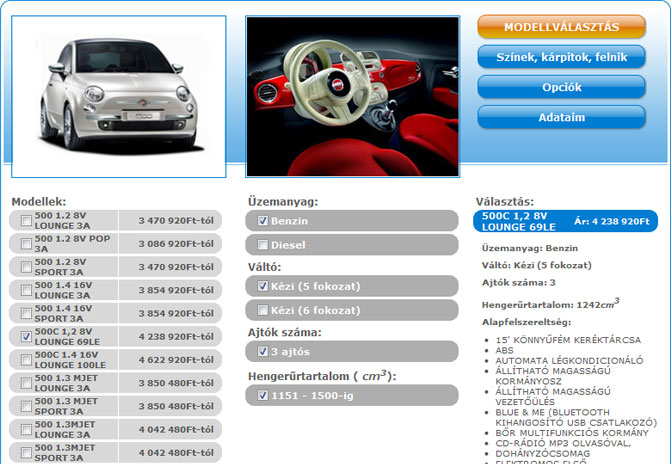Image resolution: width=671 pixels, height=464 pixels.
Task: Toggle the Benzin fuel checkbox
Action: 263,220
